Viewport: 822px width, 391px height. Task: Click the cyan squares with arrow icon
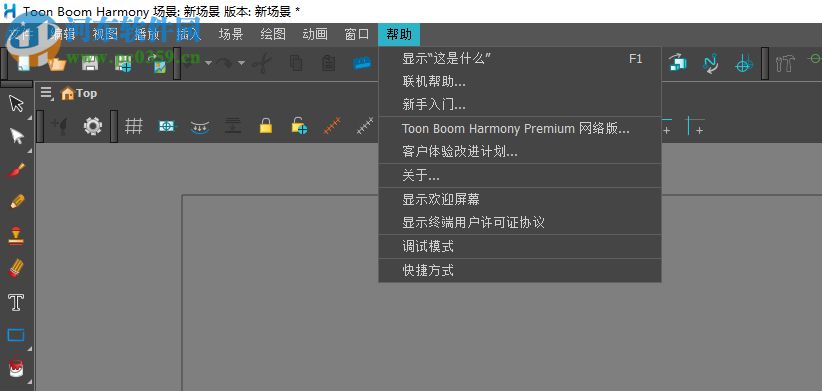pos(677,63)
